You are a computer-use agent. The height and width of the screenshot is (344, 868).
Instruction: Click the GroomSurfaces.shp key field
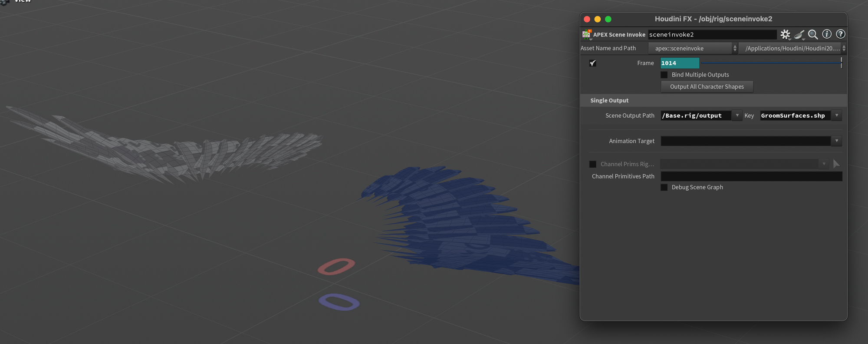click(795, 116)
